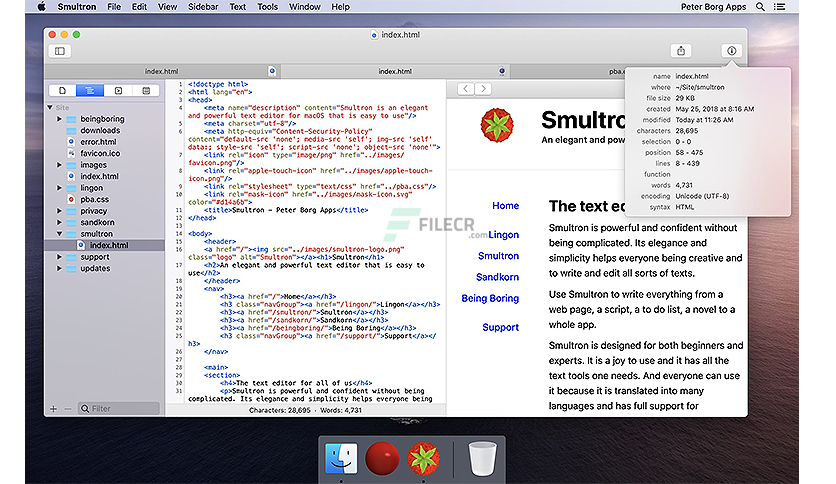Image resolution: width=836 pixels, height=484 pixels.
Task: Switch to the pba.css tab
Action: point(616,71)
